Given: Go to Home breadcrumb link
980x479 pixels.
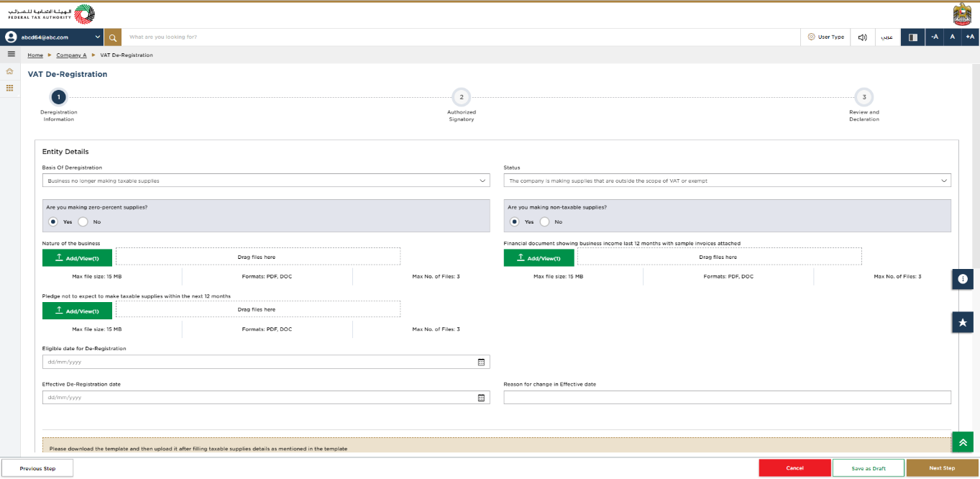Looking at the screenshot, I should click(x=35, y=55).
